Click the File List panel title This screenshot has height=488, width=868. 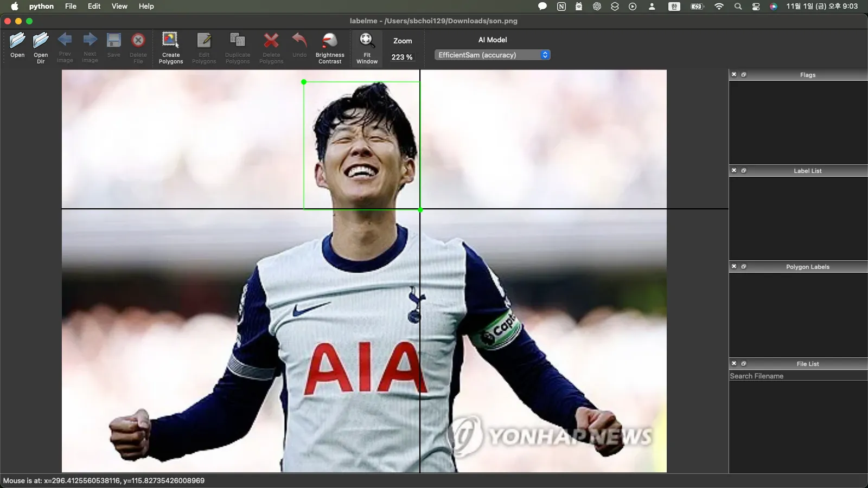tap(807, 364)
